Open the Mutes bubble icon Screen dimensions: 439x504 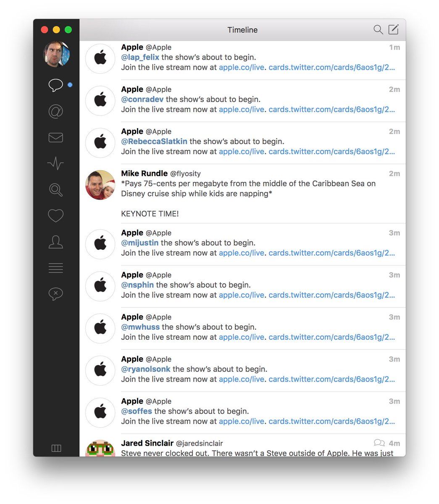[55, 294]
